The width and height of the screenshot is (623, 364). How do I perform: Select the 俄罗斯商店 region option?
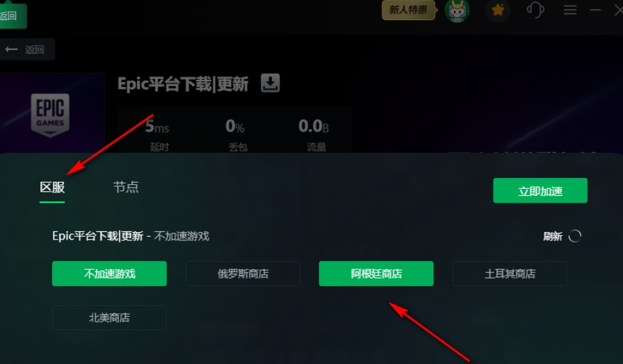tap(243, 274)
